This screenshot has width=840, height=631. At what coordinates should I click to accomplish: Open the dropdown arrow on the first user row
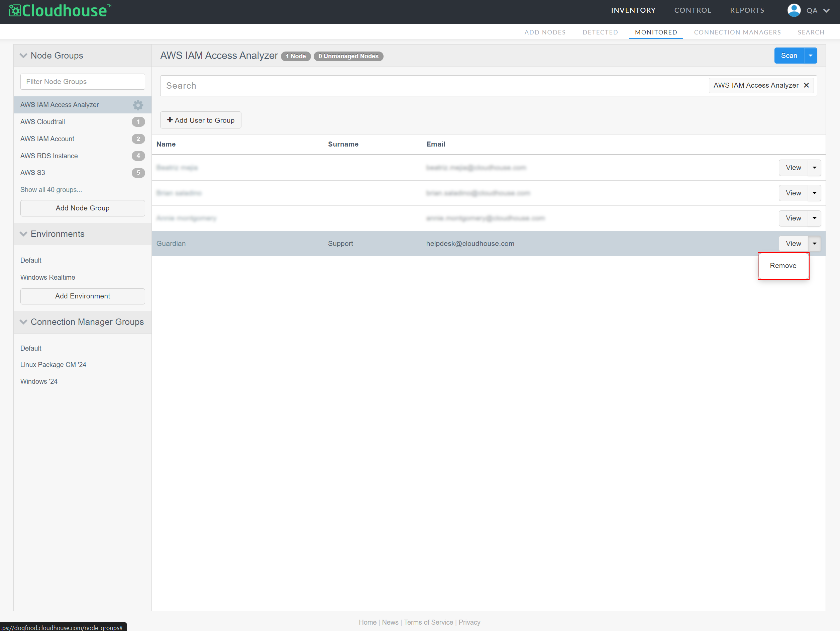(814, 168)
